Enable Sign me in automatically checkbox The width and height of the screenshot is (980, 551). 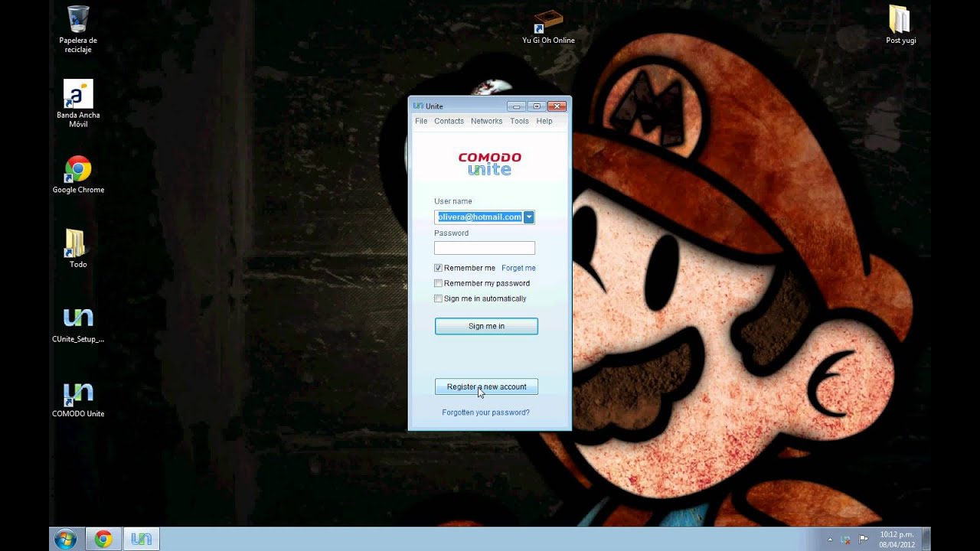point(439,298)
